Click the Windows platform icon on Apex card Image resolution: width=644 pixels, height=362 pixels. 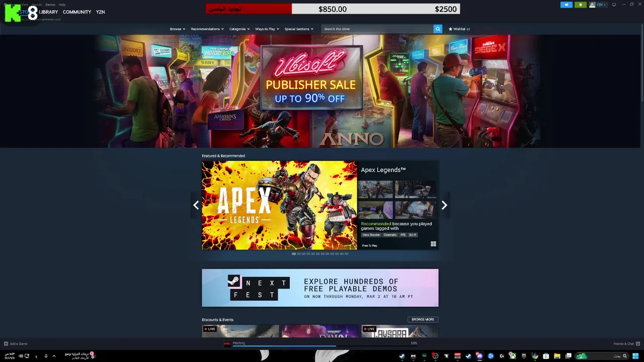click(x=433, y=244)
